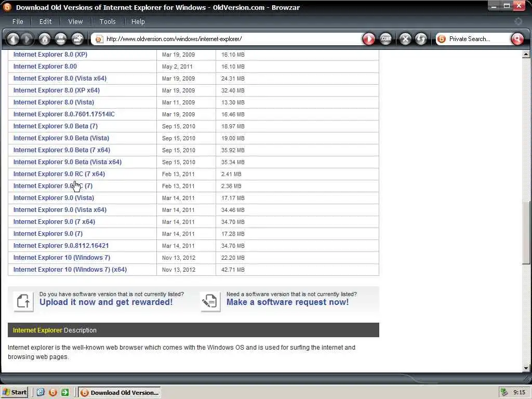
Task: Click the software request note icon
Action: click(x=210, y=301)
